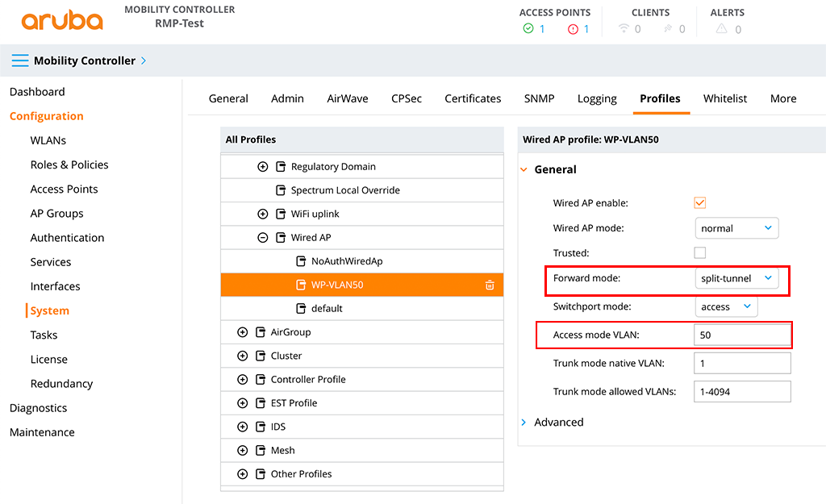
Task: Switch to the Whitelist tab
Action: 724,98
